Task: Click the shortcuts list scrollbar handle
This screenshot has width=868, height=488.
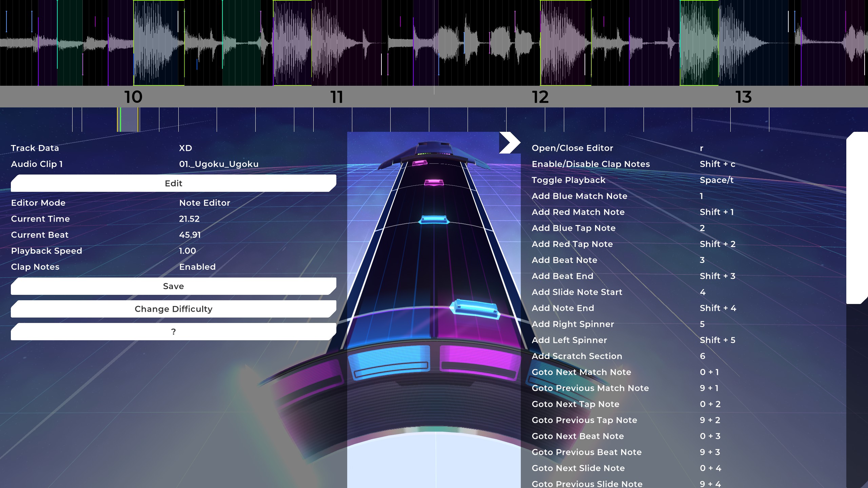Action: click(x=856, y=218)
